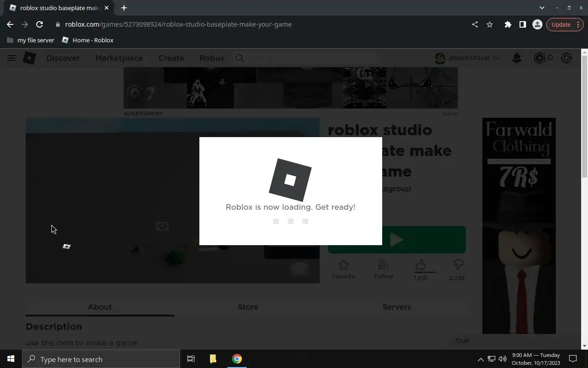
Task: Click the Roblox logo in the navbar
Action: point(29,58)
